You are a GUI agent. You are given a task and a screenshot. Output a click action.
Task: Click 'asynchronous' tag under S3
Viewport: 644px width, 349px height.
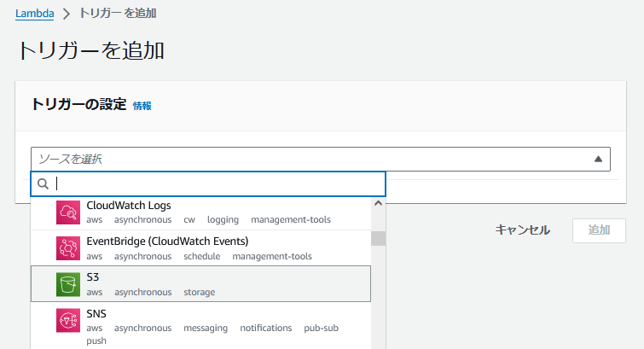(143, 293)
